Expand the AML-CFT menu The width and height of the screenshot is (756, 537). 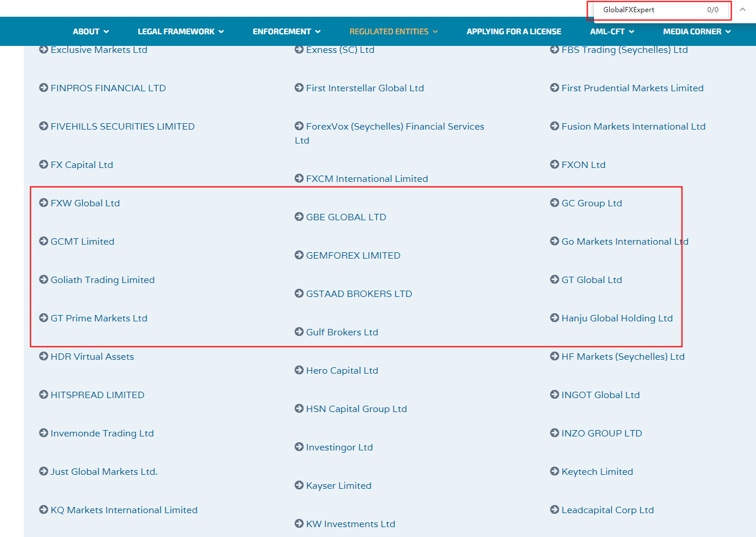click(x=612, y=31)
